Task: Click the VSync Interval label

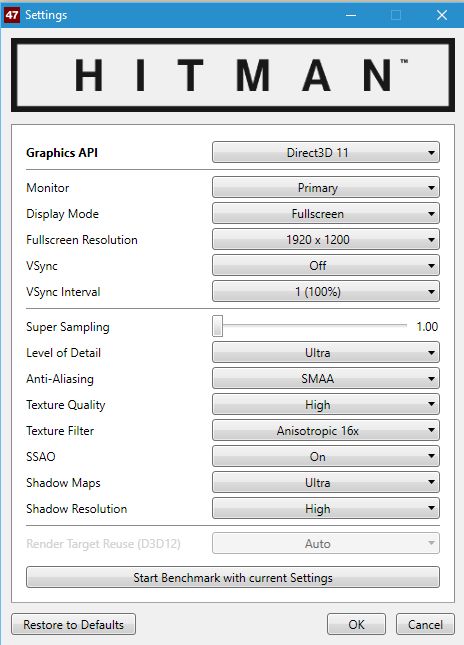Action: coord(63,292)
